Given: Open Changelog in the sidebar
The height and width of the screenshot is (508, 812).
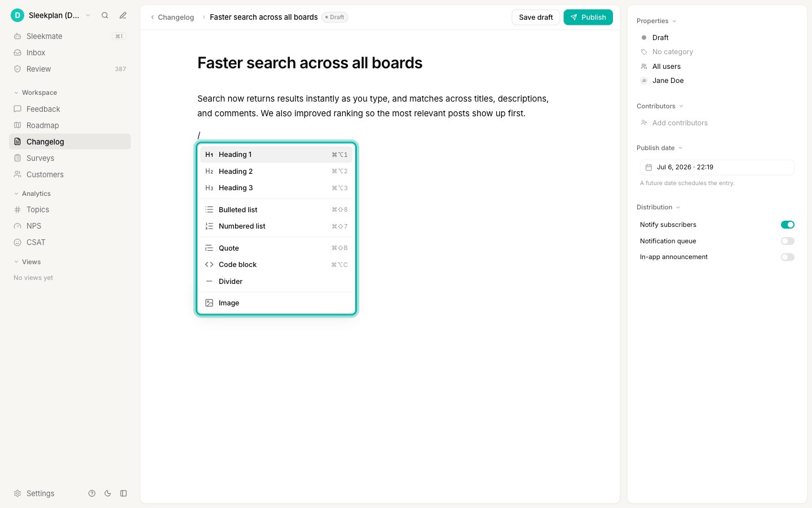Looking at the screenshot, I should pyautogui.click(x=70, y=142).
